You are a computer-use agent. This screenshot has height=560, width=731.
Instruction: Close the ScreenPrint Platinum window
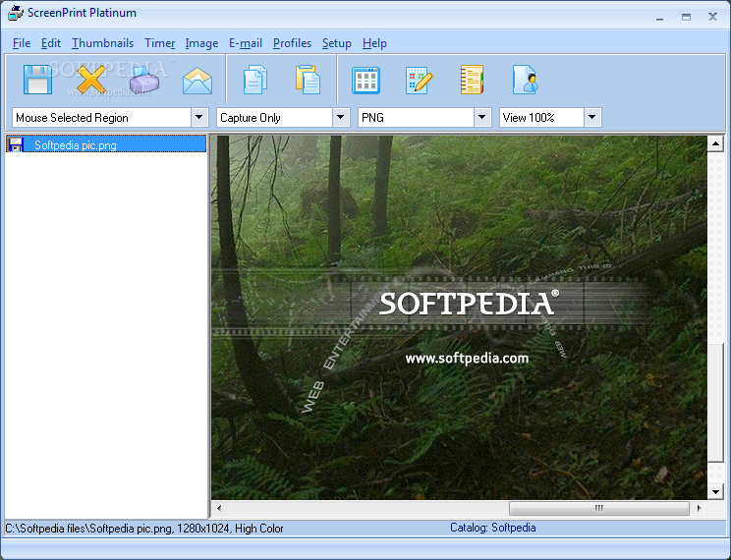pyautogui.click(x=712, y=18)
